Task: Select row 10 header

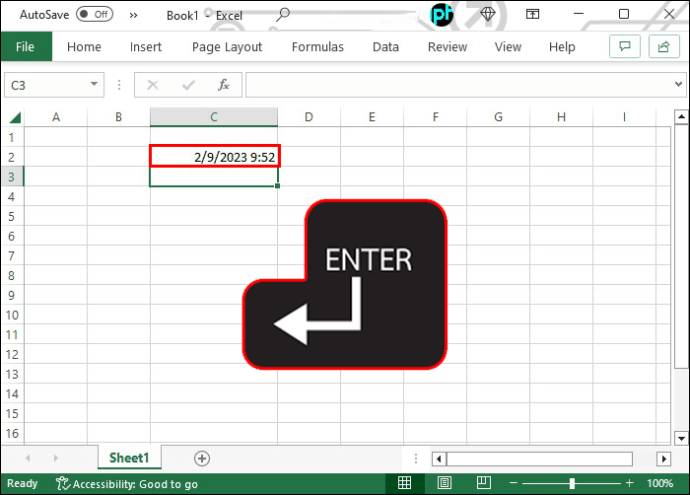Action: point(12,315)
